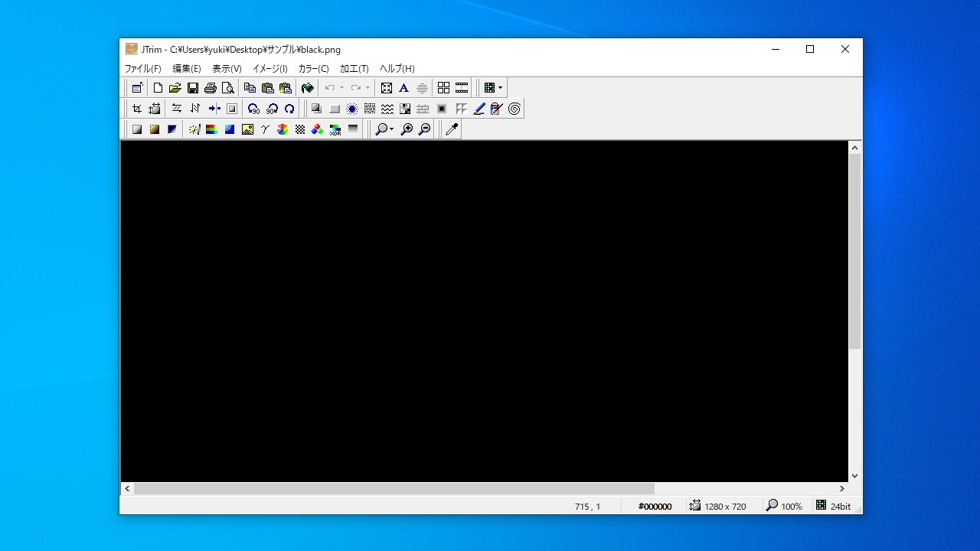Convert to grayscale icon
Image resolution: width=980 pixels, height=551 pixels.
[x=137, y=129]
